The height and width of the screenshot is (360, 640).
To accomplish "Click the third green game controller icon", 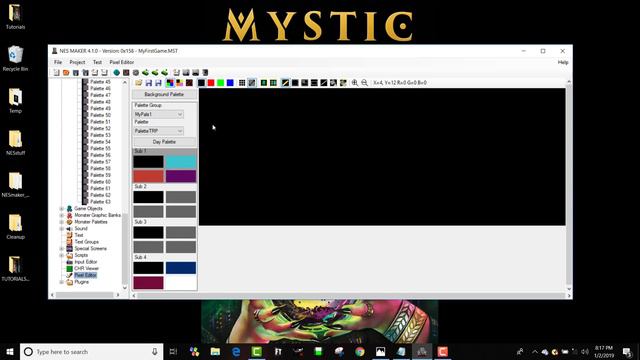I will (x=164, y=73).
